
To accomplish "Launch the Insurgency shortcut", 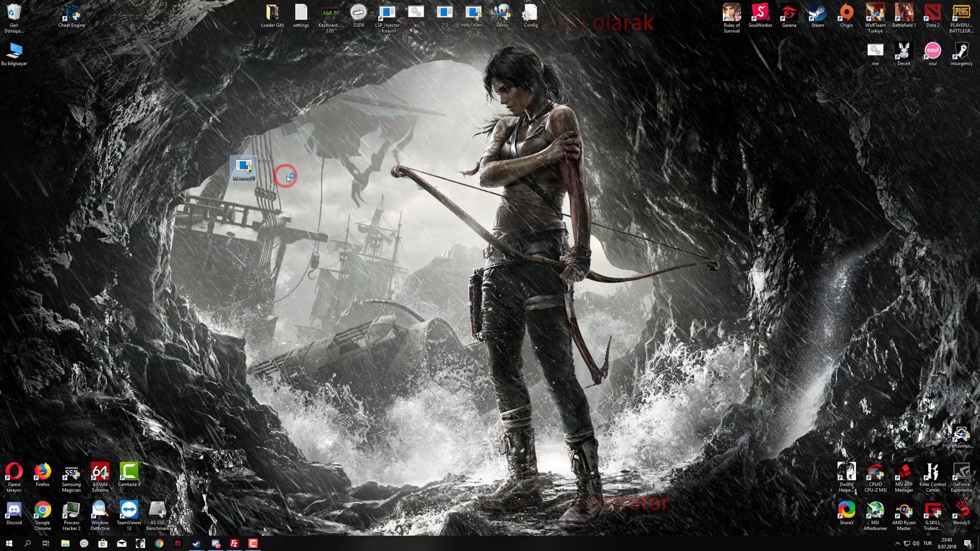I will pyautogui.click(x=961, y=54).
